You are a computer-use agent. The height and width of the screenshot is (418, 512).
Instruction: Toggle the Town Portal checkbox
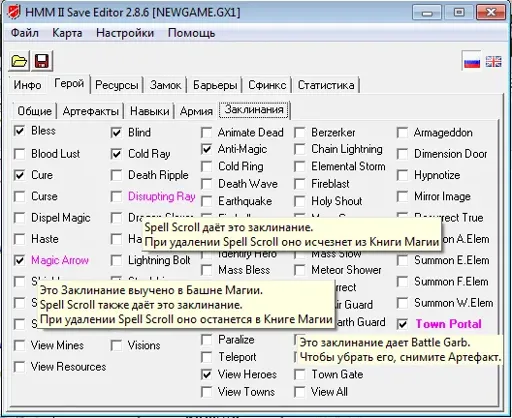pyautogui.click(x=402, y=324)
